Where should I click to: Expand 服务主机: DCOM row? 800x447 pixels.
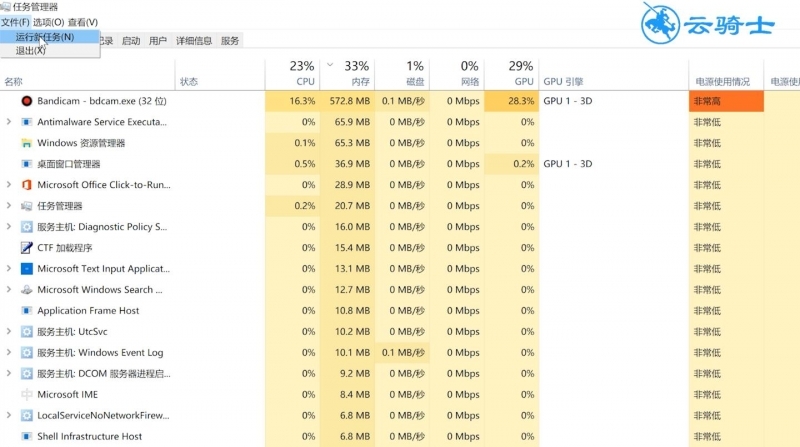pyautogui.click(x=9, y=374)
